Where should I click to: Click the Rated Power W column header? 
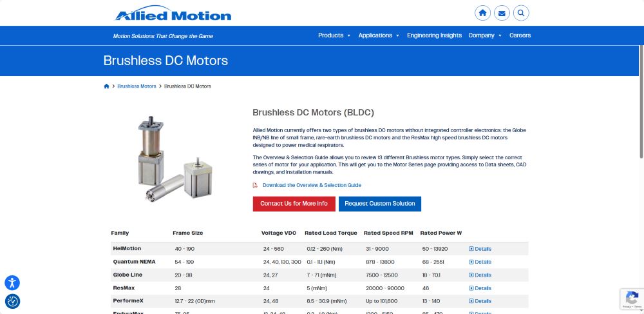[441, 233]
